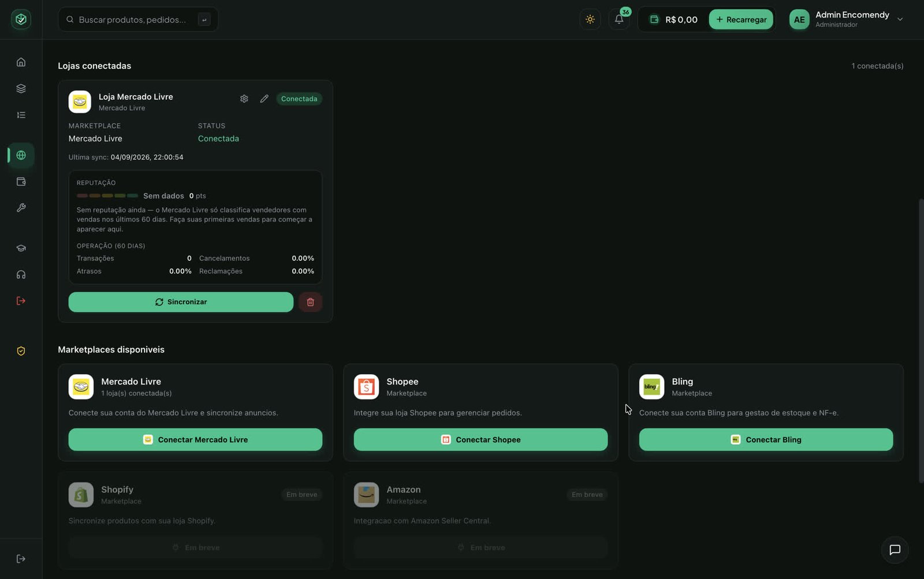Click the green Conectada status value
This screenshot has height=579, width=924.
coord(218,139)
